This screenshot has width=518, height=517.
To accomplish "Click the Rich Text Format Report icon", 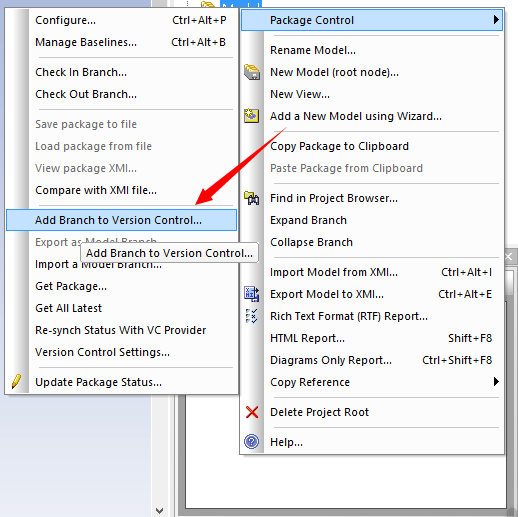I will [x=252, y=316].
